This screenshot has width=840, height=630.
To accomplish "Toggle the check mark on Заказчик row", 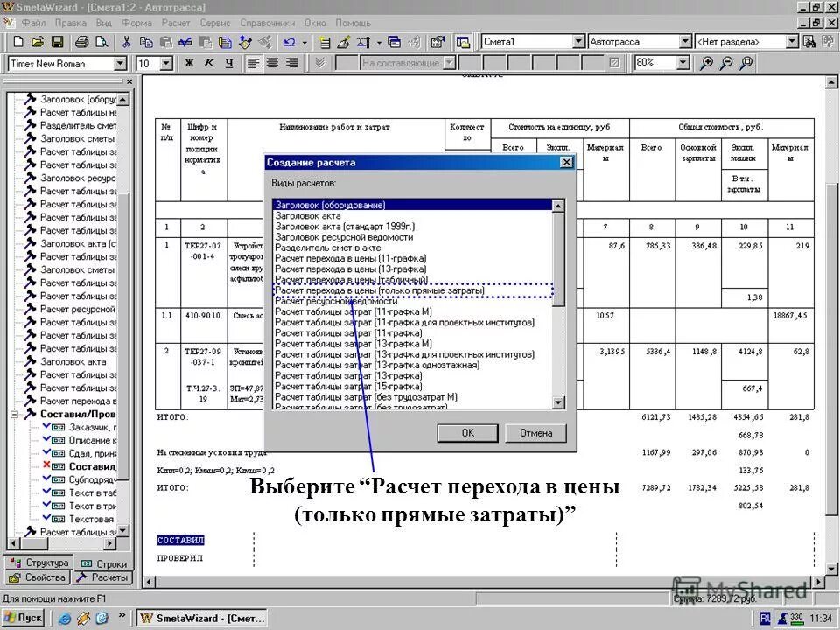I will click(x=46, y=427).
